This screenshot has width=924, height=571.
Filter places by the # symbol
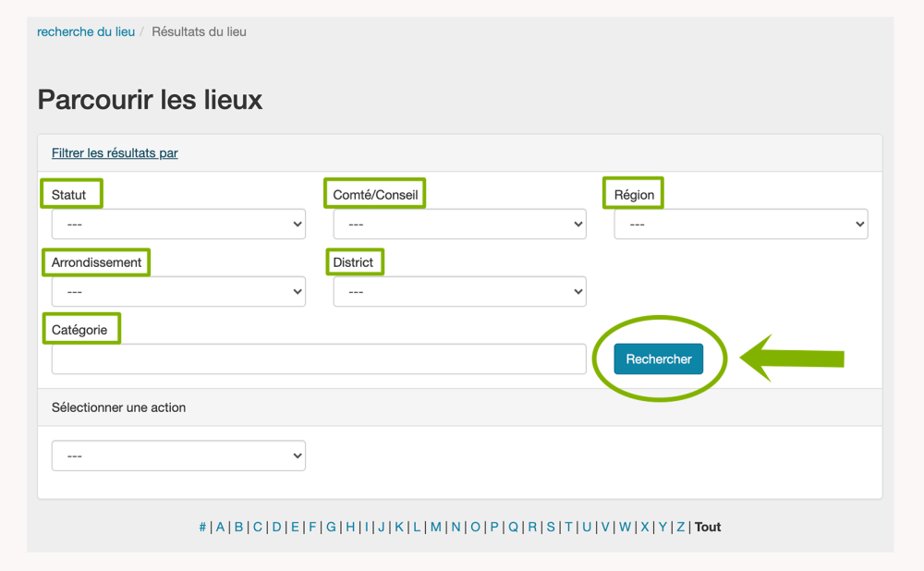202,527
